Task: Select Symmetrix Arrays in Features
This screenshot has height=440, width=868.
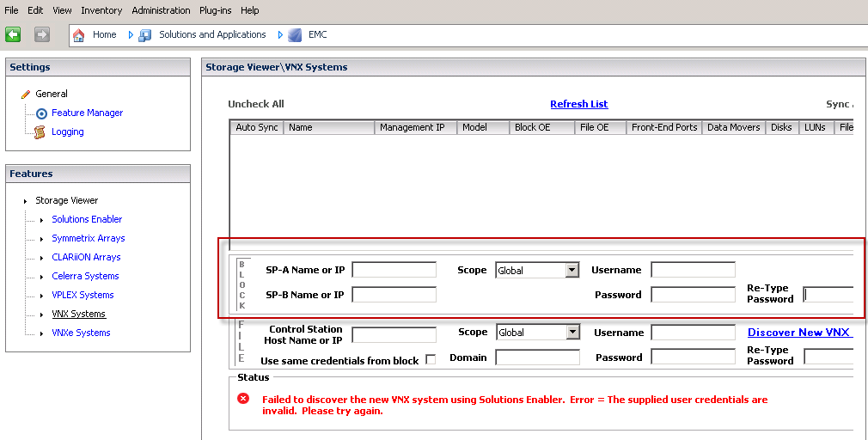Action: coord(88,238)
